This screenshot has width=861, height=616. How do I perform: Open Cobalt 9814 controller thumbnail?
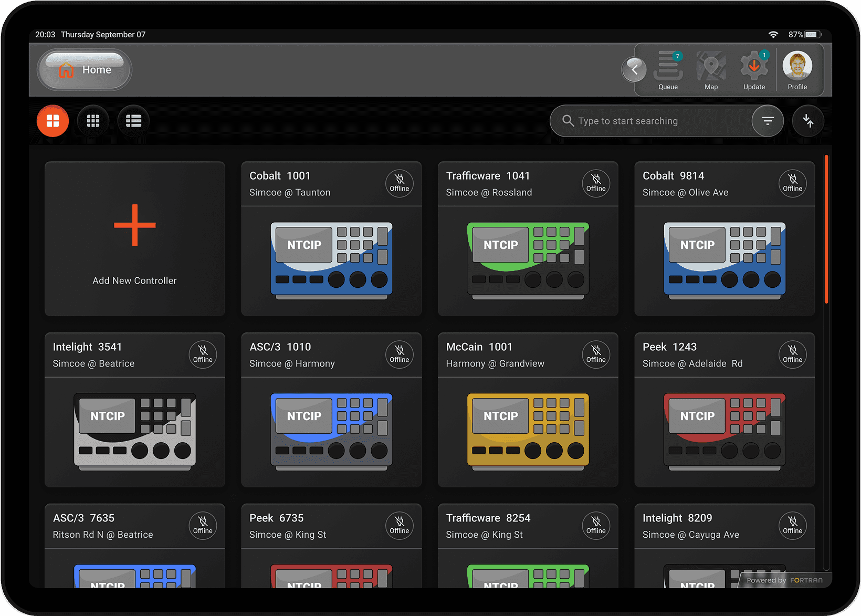(x=724, y=260)
